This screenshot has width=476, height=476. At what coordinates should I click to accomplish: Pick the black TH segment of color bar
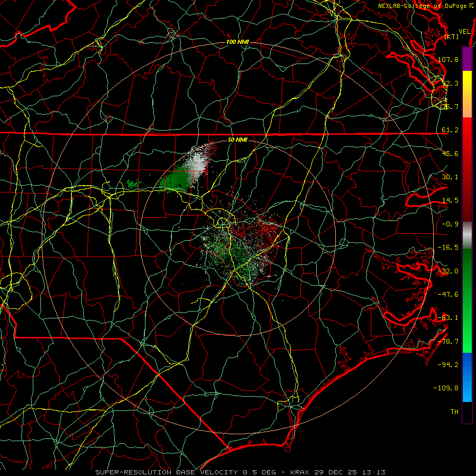pyautogui.click(x=467, y=412)
